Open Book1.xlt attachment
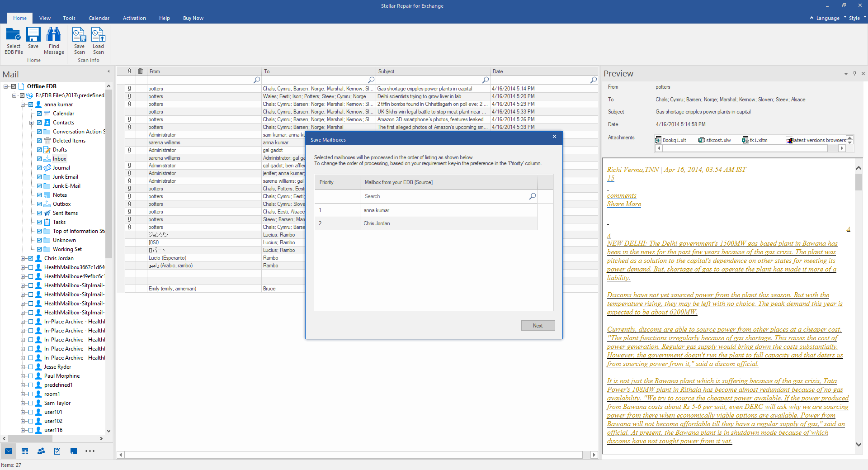Screen dimensions: 868x470 [671, 140]
